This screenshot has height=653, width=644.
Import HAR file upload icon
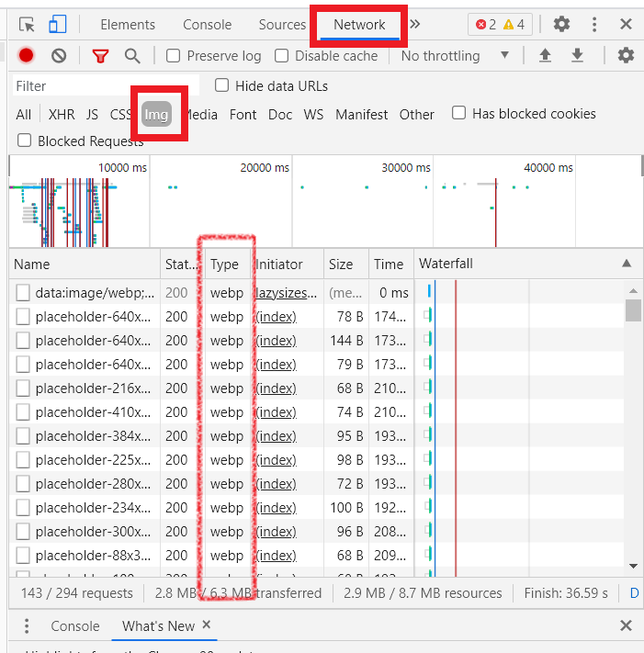pos(545,55)
